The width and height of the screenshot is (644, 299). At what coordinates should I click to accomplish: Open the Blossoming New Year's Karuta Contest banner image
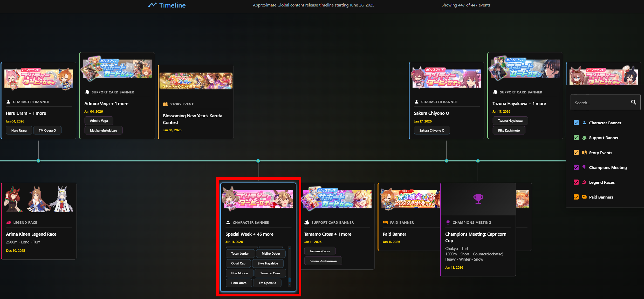tap(196, 81)
